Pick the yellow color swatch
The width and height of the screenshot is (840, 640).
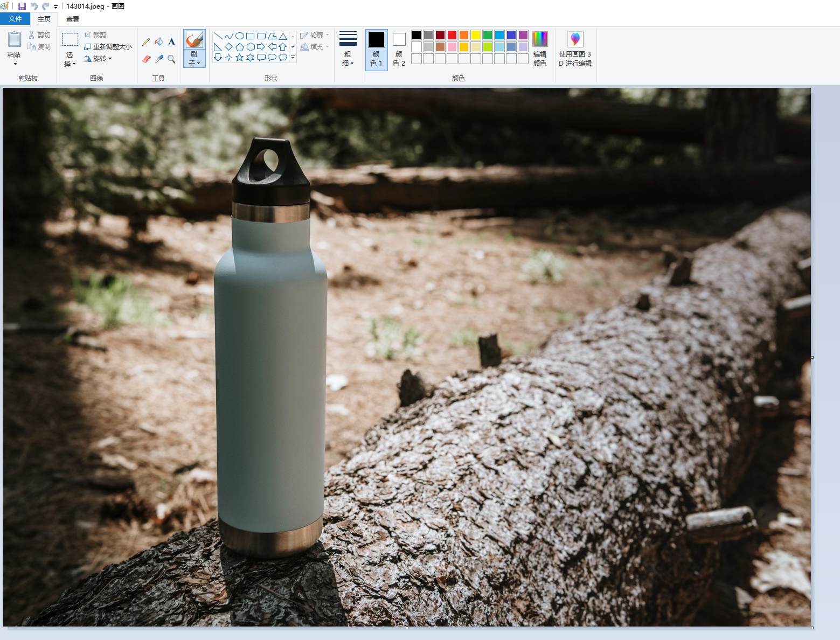[x=476, y=35]
